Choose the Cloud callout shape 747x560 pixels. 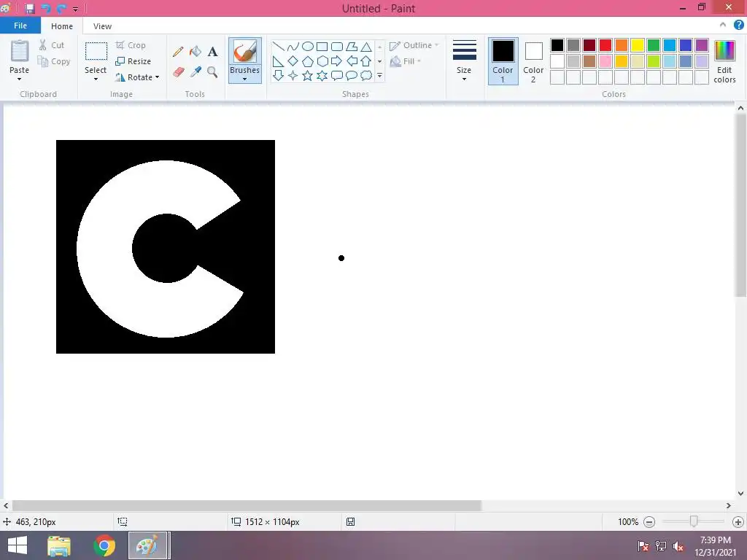366,75
